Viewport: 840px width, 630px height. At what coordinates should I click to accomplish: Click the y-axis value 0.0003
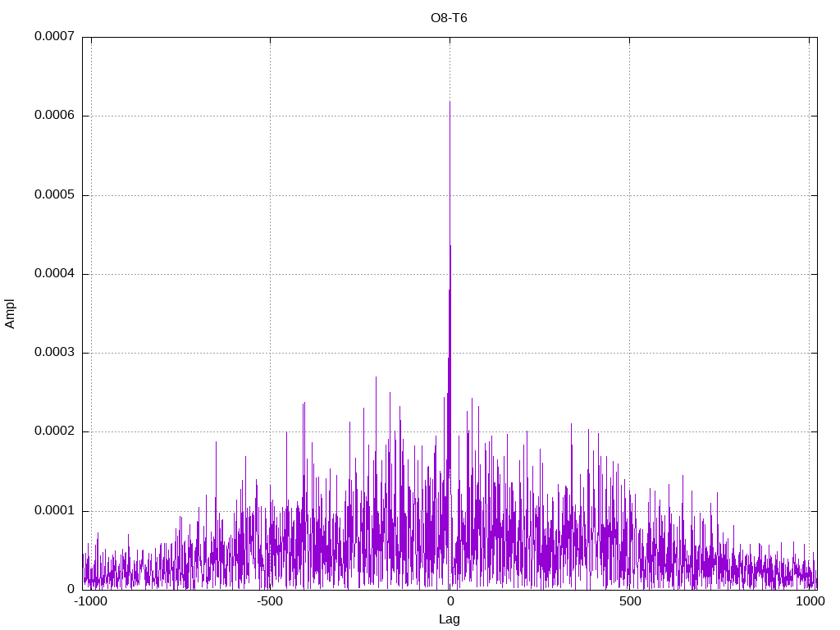point(55,352)
